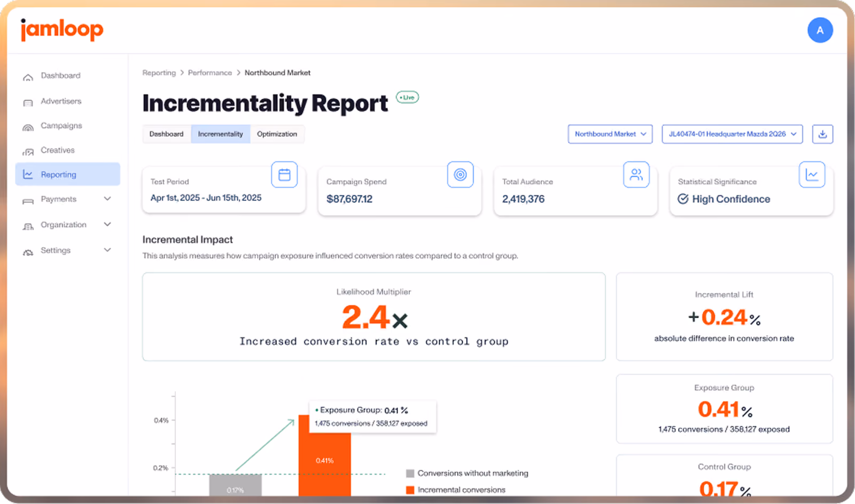This screenshot has width=855, height=504.
Task: Click the Incremental Lift +0.24% value
Action: coord(724,318)
